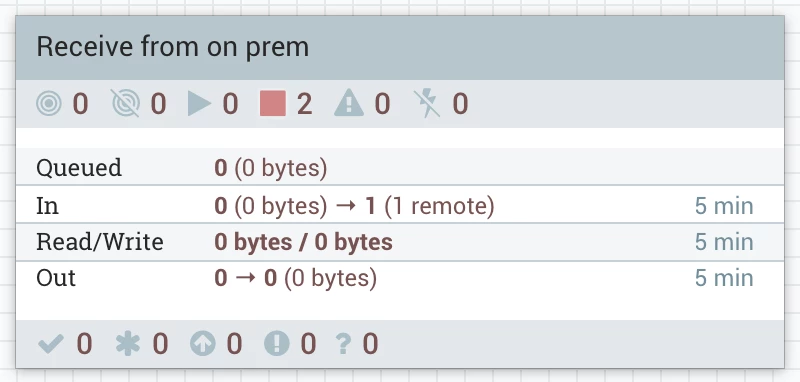Click the invalid components warning triangle icon
Image resolution: width=800 pixels, height=382 pixels.
point(349,104)
